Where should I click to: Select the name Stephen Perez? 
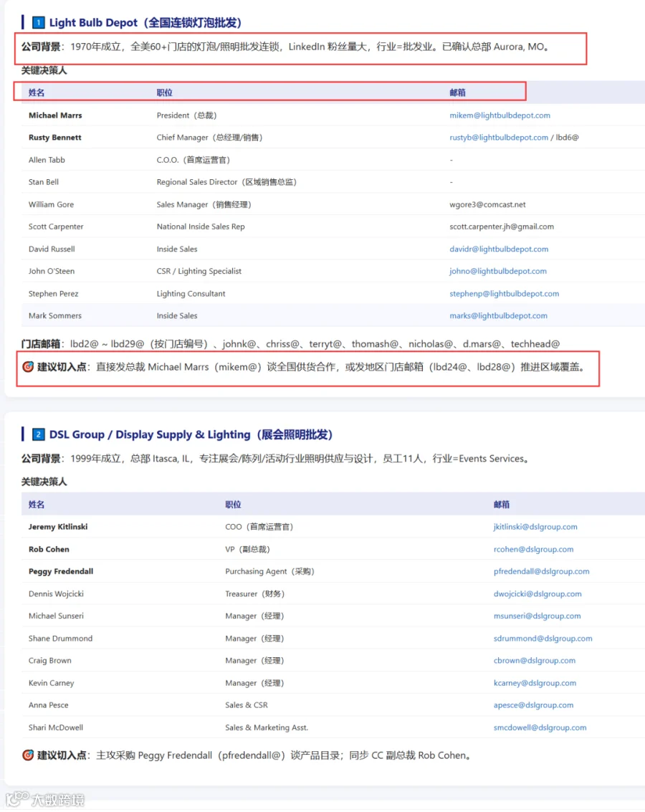pos(53,294)
